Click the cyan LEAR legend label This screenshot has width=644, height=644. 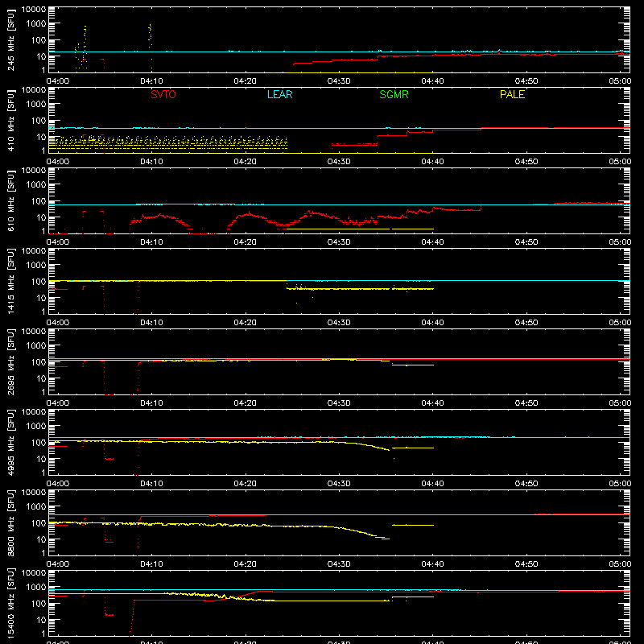[x=279, y=94]
